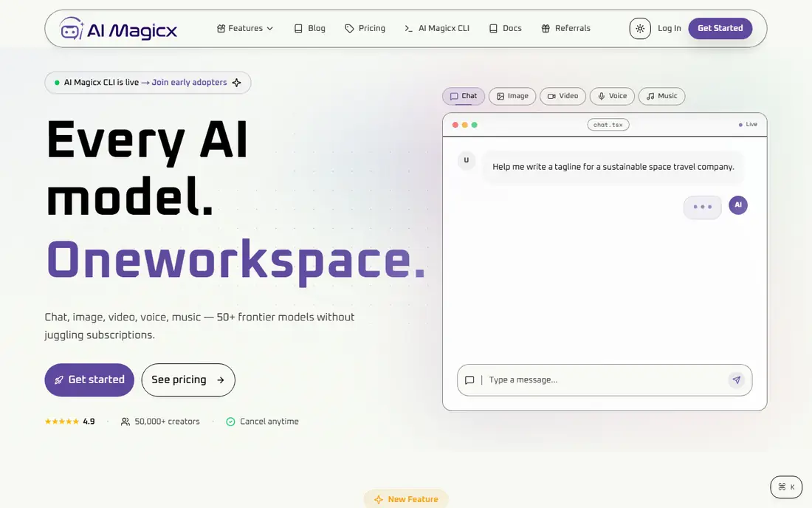Switch to the Image demo tab
This screenshot has height=508, width=812.
tap(512, 96)
